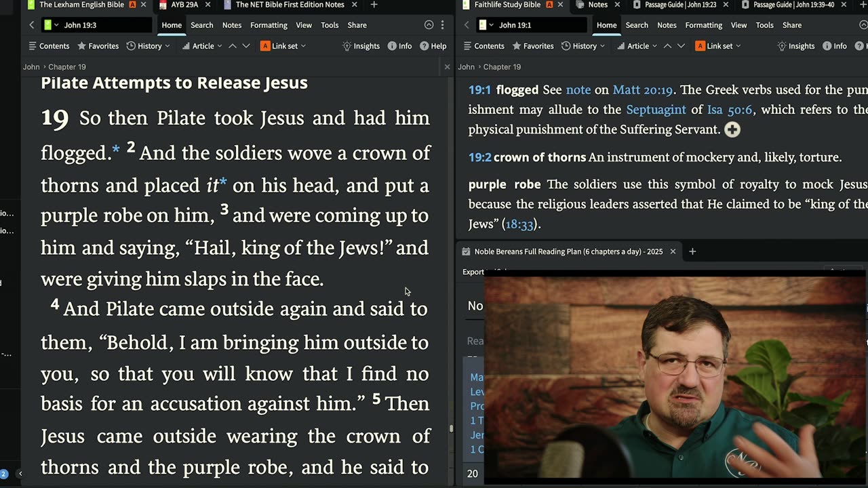The height and width of the screenshot is (488, 868).
Task: Go back in the Lexham English Bible panel
Action: [x=31, y=25]
